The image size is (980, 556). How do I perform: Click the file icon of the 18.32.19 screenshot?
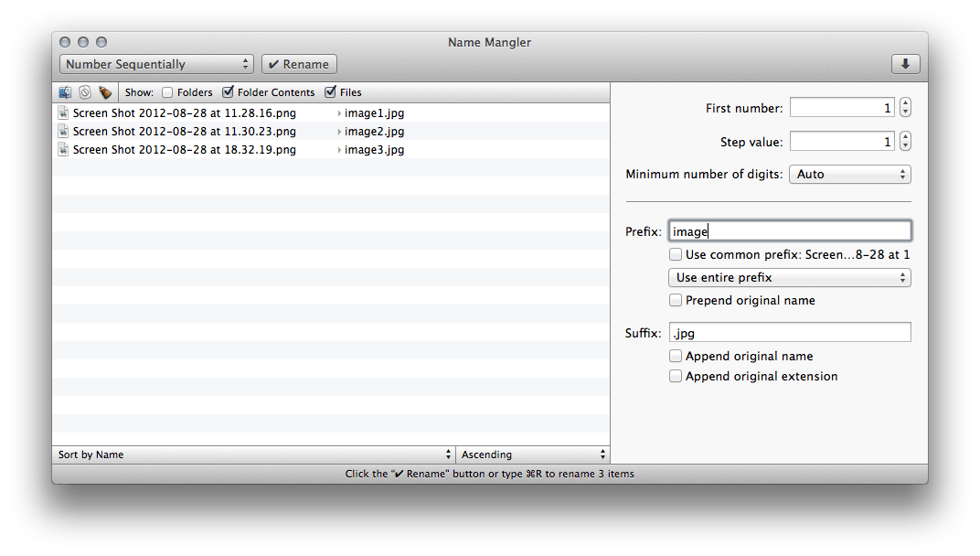pos(63,150)
